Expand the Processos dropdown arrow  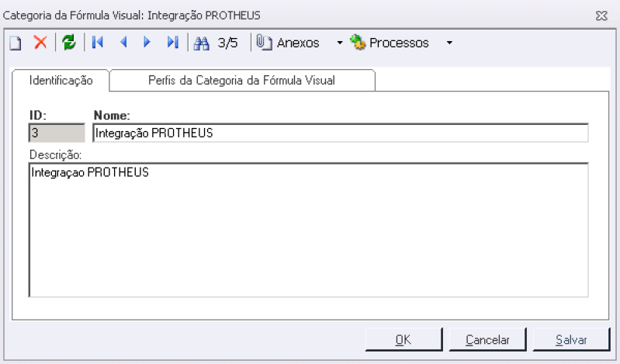[x=449, y=43]
